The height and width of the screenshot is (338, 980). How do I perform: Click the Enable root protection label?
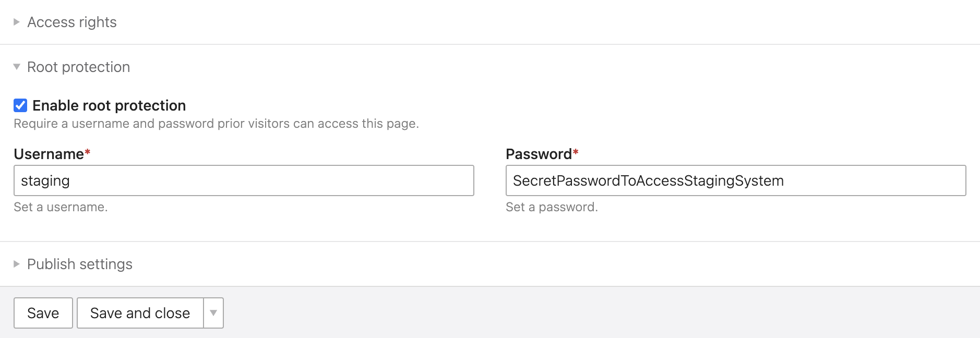tap(109, 105)
